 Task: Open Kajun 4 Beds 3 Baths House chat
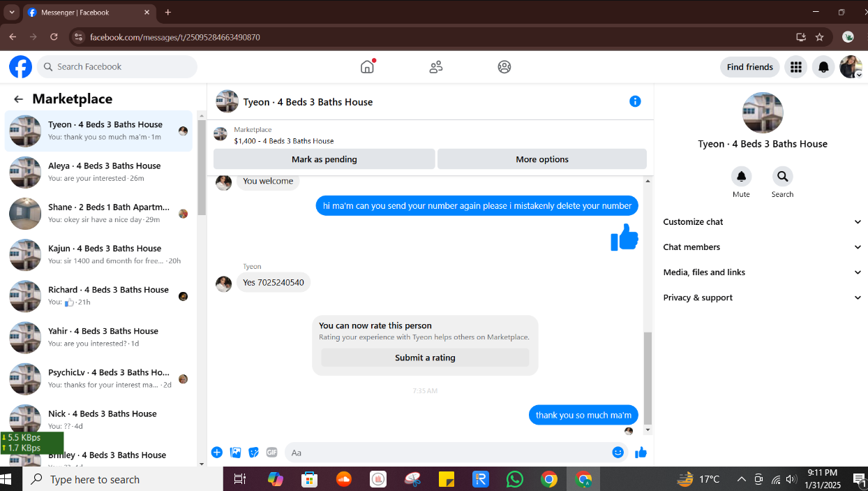[98, 254]
